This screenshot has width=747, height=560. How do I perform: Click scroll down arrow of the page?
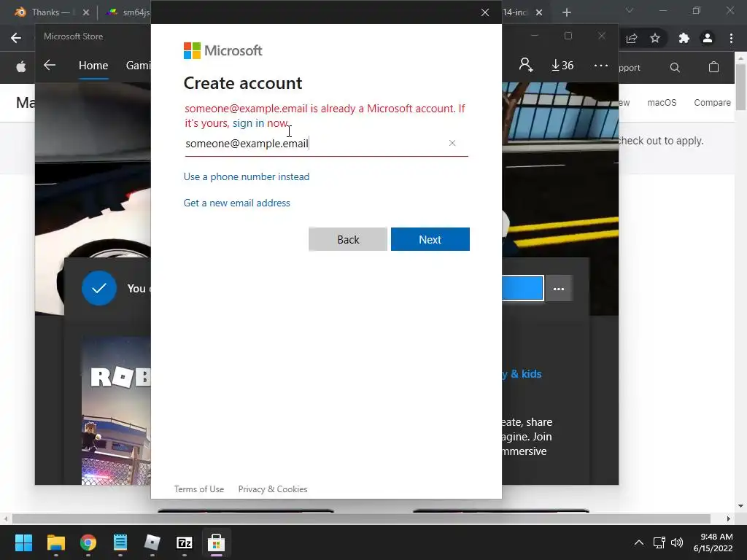coord(741,506)
